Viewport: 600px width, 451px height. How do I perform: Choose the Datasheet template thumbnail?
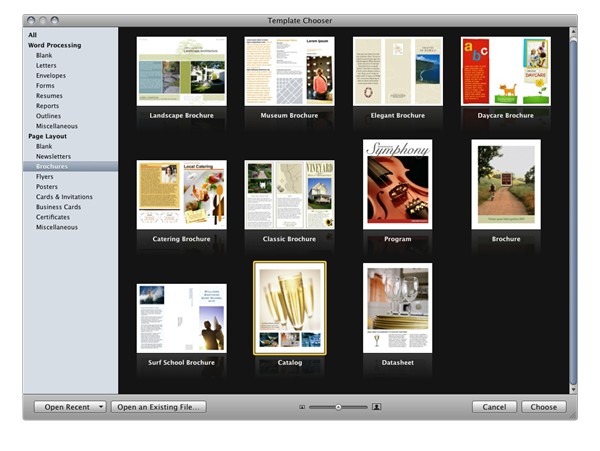point(397,308)
